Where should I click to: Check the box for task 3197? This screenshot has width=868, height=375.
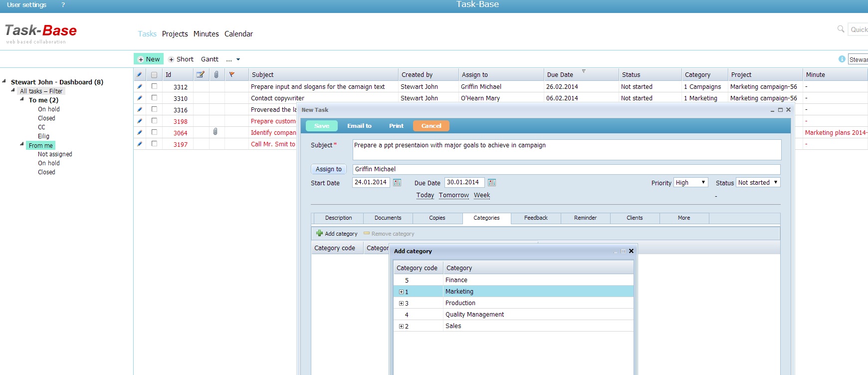pyautogui.click(x=154, y=144)
